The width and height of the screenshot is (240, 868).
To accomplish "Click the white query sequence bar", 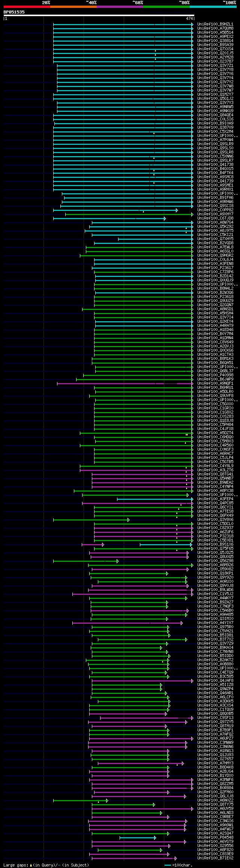I will click(x=99, y=15).
